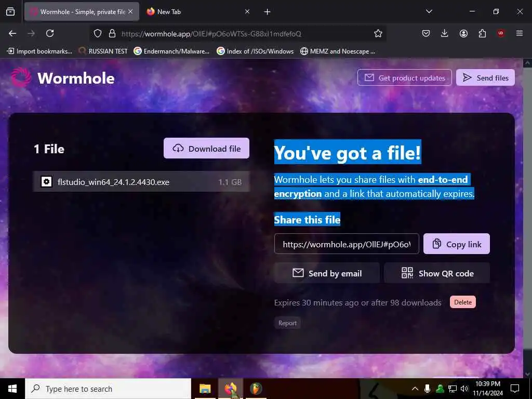Screen dimensions: 532x399
Task: Click the network tray icon
Action: [453, 389]
